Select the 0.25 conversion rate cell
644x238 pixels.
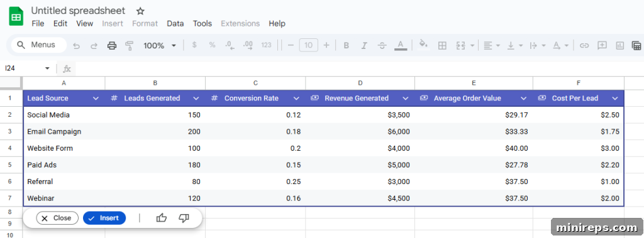pyautogui.click(x=255, y=181)
